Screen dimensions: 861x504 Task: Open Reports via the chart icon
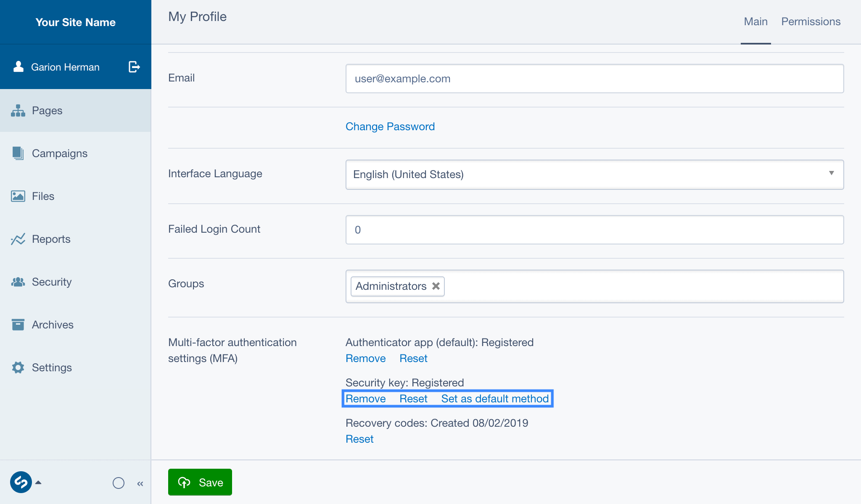click(x=18, y=239)
